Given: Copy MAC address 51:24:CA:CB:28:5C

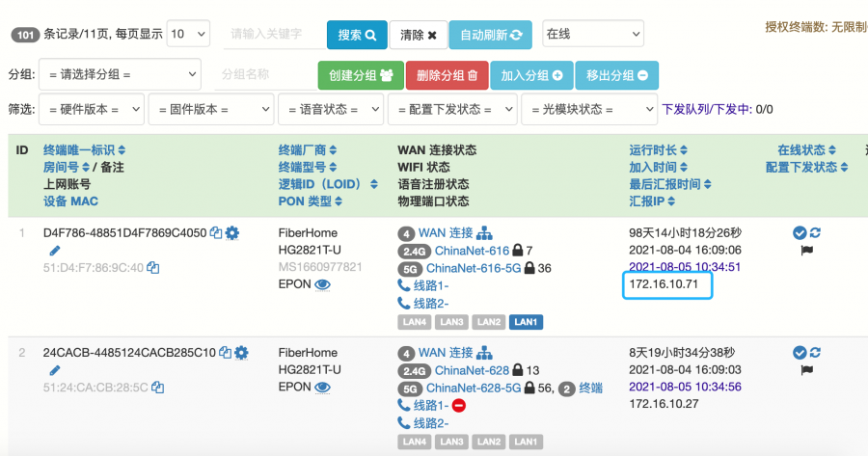Looking at the screenshot, I should [x=158, y=388].
